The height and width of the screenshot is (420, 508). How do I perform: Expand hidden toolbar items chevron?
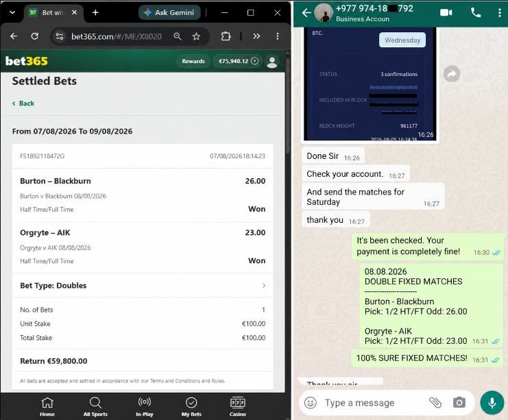click(x=256, y=36)
